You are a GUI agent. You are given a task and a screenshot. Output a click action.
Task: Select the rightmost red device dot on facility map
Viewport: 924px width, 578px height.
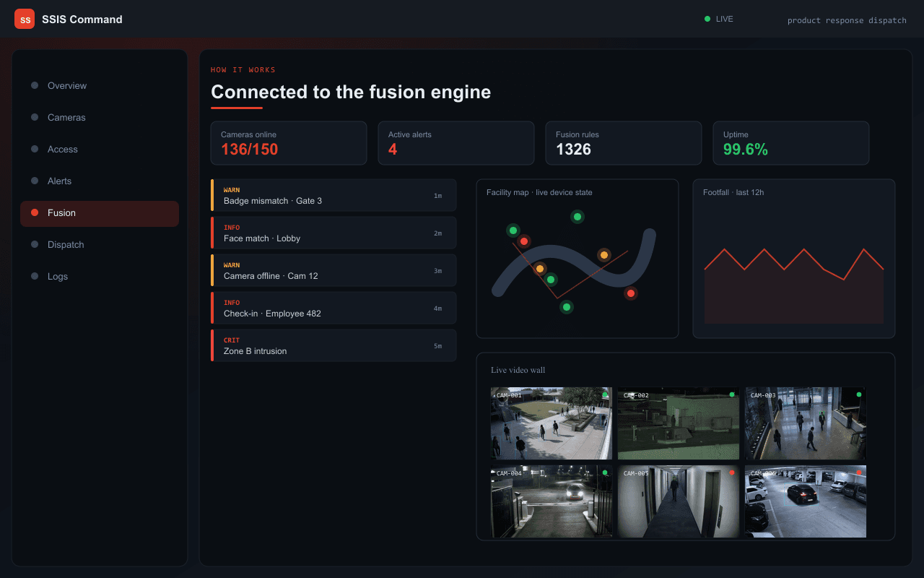(x=631, y=293)
